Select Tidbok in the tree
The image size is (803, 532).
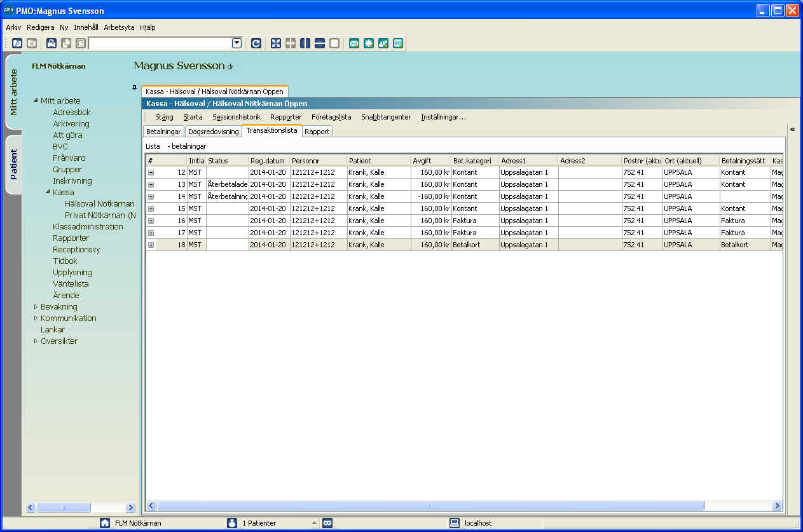pyautogui.click(x=65, y=261)
